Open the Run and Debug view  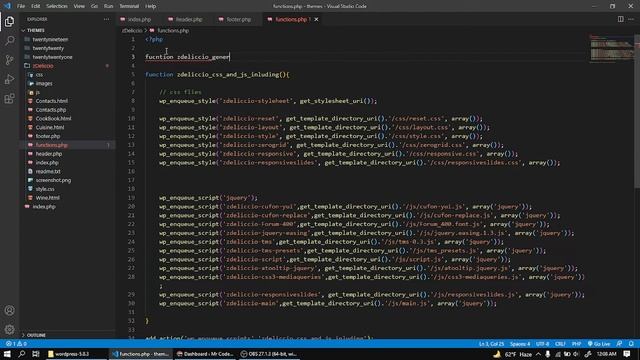click(x=9, y=79)
